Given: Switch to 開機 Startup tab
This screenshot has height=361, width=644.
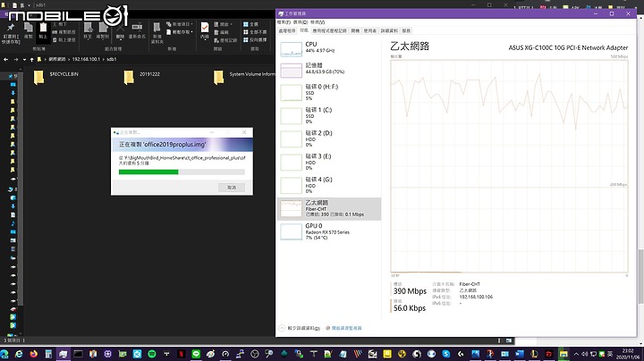Looking at the screenshot, I should (x=355, y=30).
